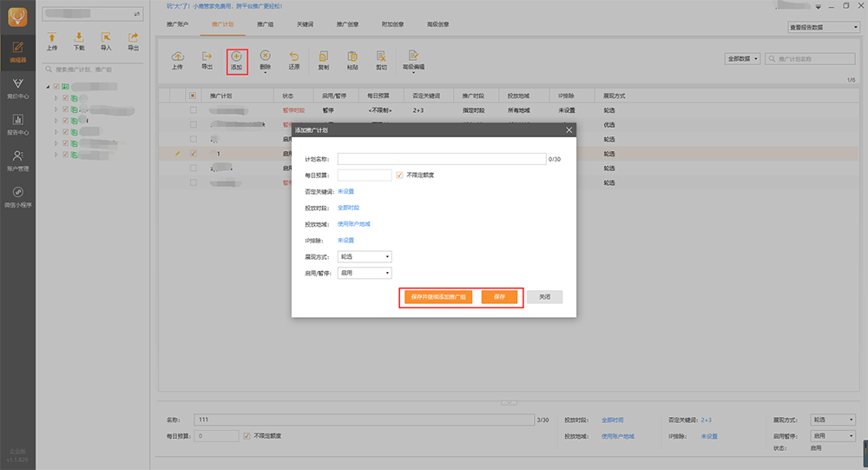Expand the first child tree node

pyautogui.click(x=56, y=98)
